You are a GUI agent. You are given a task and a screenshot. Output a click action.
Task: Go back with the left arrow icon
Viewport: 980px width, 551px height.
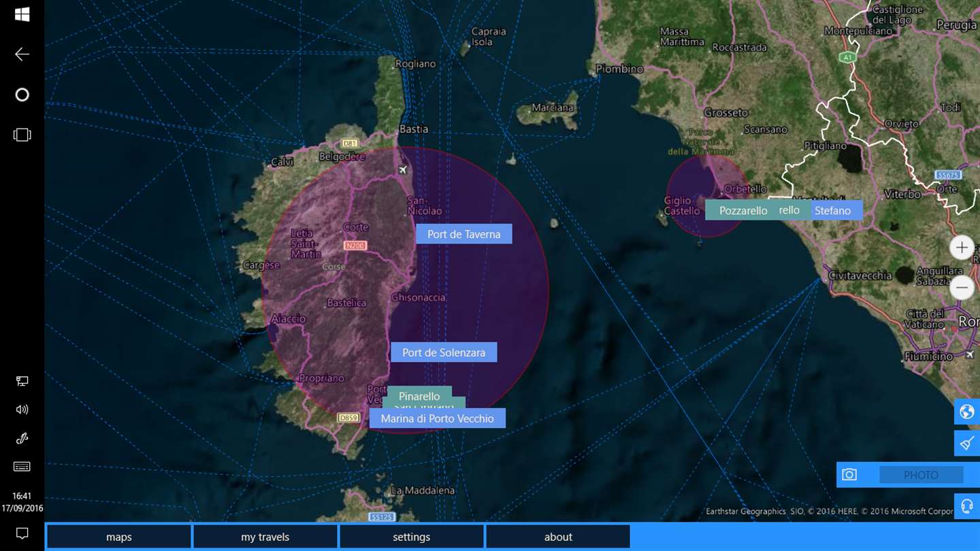22,54
